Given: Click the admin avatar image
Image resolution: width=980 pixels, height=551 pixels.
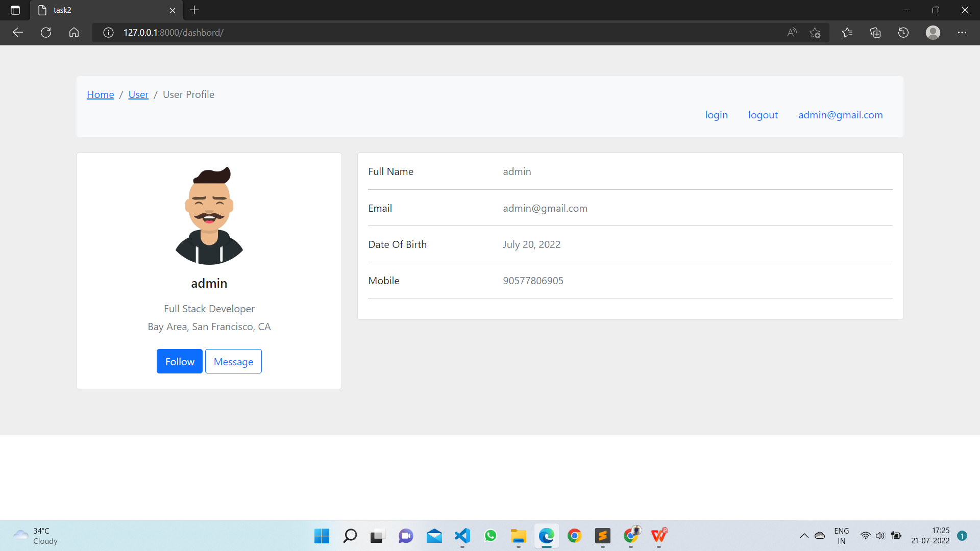Looking at the screenshot, I should click(x=209, y=215).
